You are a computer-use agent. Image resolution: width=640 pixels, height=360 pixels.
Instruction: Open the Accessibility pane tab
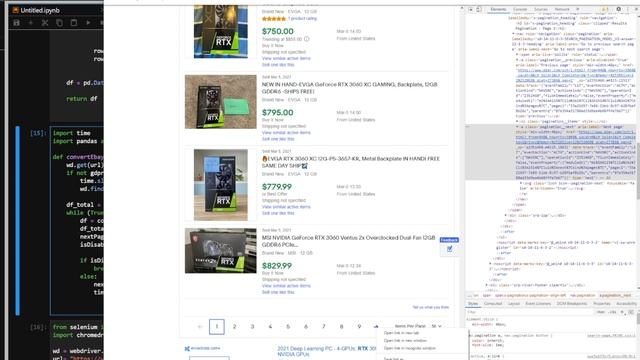tap(626, 304)
